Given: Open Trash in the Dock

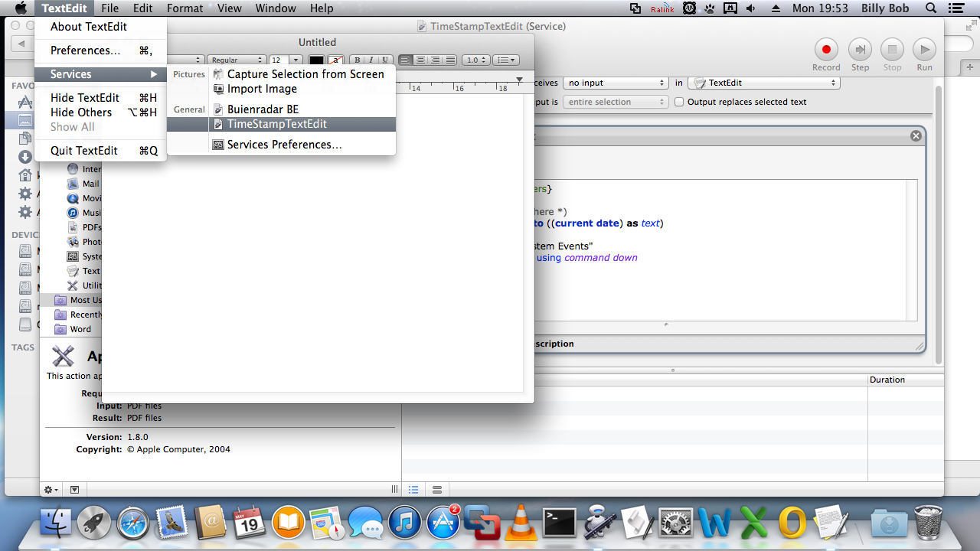Looking at the screenshot, I should (x=929, y=524).
